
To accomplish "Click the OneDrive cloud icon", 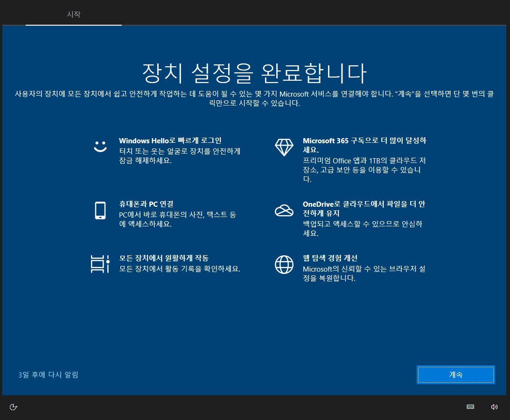I will [x=284, y=210].
